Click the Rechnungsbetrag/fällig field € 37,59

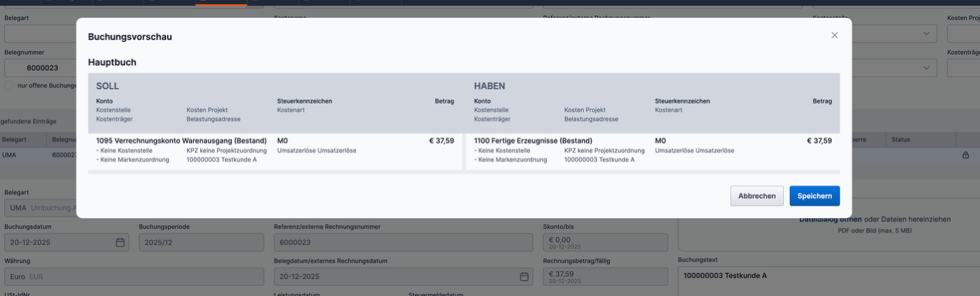pyautogui.click(x=605, y=276)
